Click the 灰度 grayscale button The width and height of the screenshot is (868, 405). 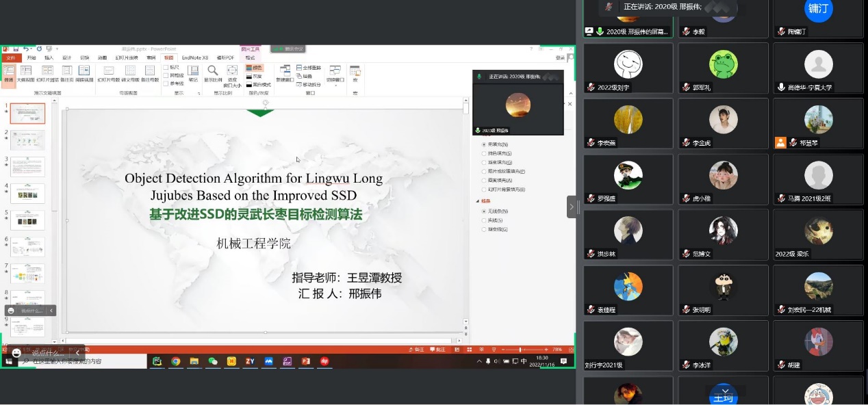pyautogui.click(x=253, y=77)
